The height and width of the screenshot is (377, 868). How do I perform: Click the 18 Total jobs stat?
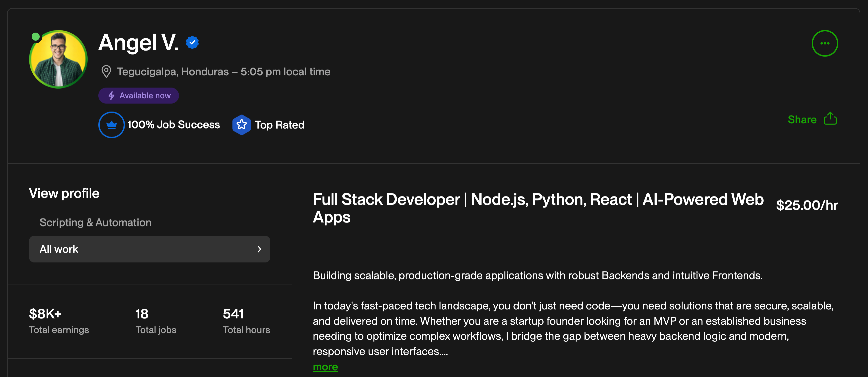click(156, 321)
